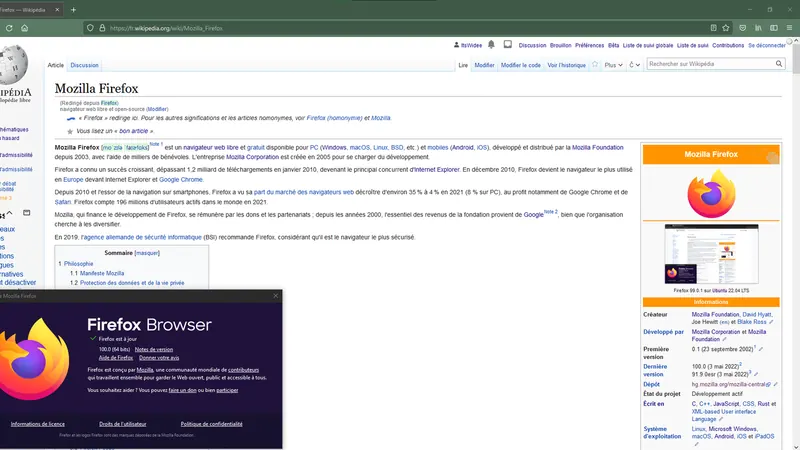Hide table of contents via masquer
This screenshot has width=800, height=450.
[147, 253]
